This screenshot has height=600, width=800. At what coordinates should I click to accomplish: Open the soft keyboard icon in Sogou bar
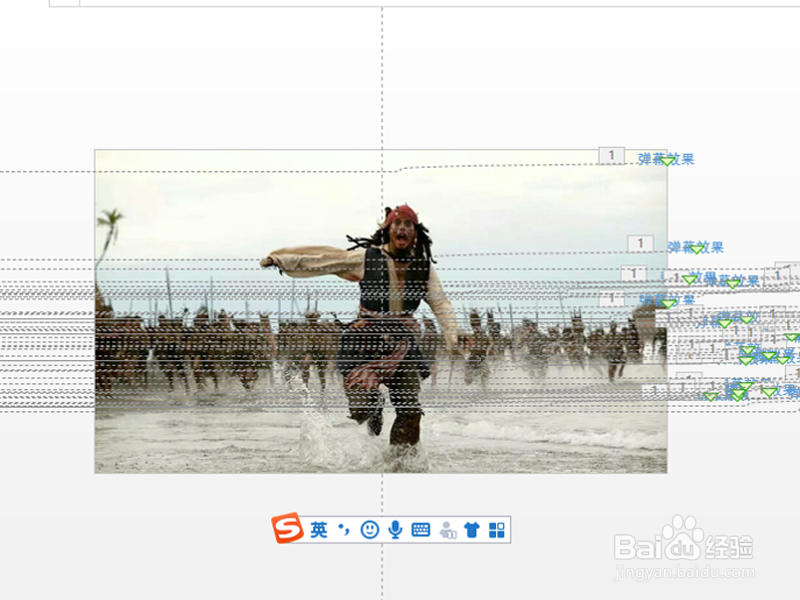421,530
